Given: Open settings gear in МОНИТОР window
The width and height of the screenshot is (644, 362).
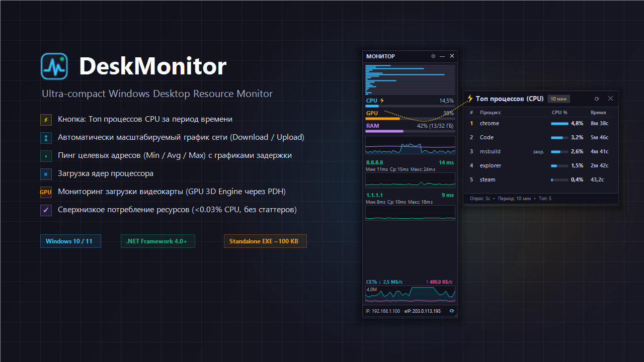Looking at the screenshot, I should [433, 56].
